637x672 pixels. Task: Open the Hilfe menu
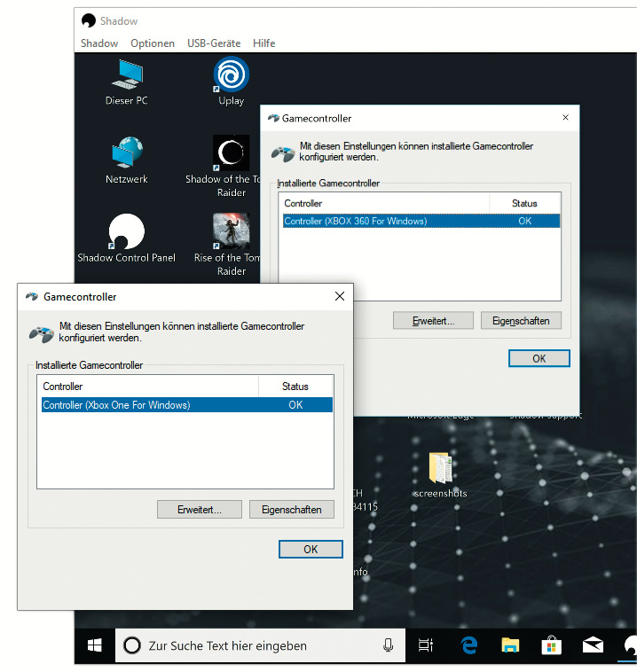tap(263, 43)
